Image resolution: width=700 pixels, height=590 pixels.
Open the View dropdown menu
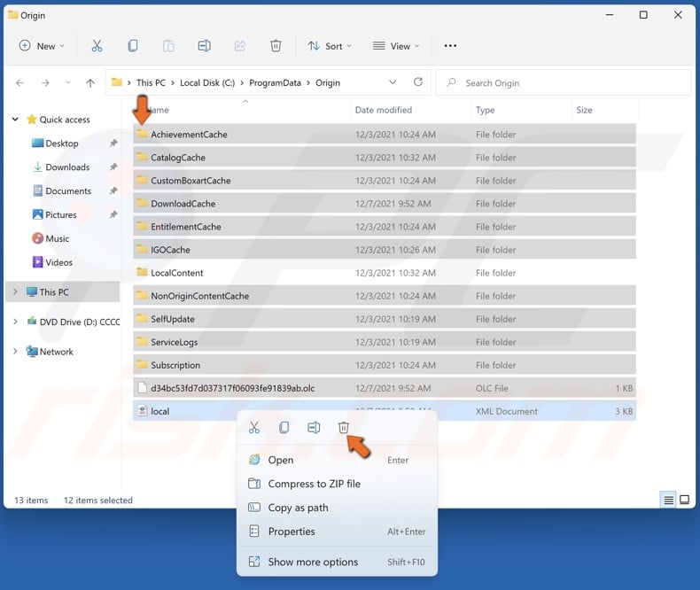396,46
